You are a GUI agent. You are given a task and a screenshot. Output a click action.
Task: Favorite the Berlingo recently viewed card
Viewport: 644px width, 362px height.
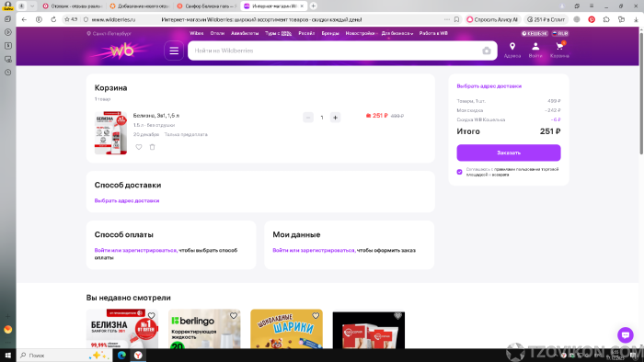(x=234, y=316)
